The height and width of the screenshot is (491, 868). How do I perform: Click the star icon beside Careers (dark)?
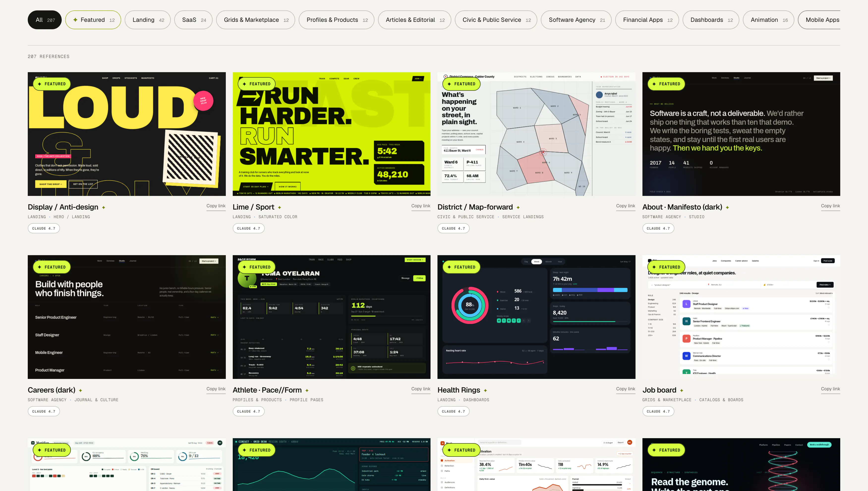[x=80, y=391]
